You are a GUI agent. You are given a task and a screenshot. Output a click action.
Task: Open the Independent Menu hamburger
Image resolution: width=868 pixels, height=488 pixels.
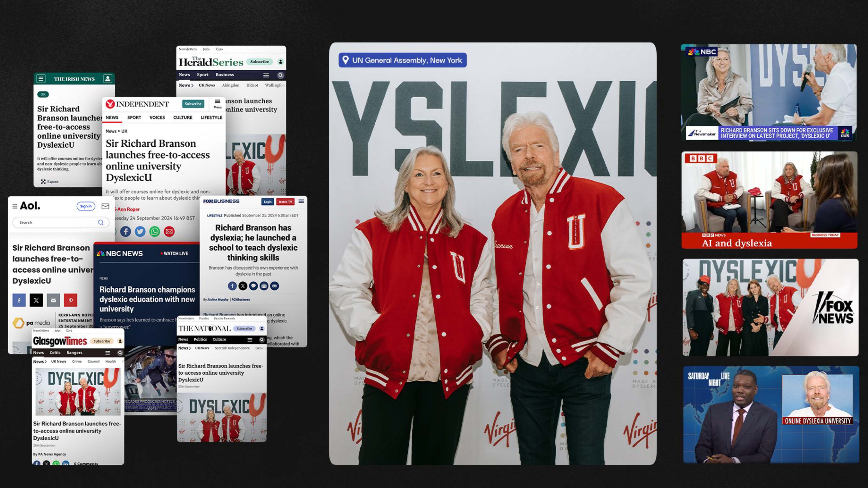tap(217, 103)
